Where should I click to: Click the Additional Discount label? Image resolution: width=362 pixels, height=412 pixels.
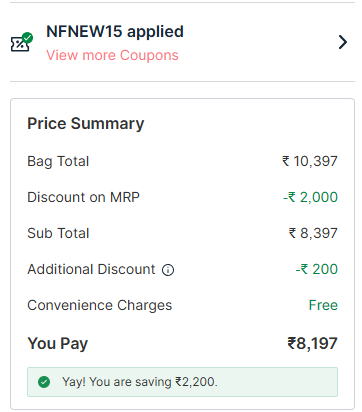point(91,269)
